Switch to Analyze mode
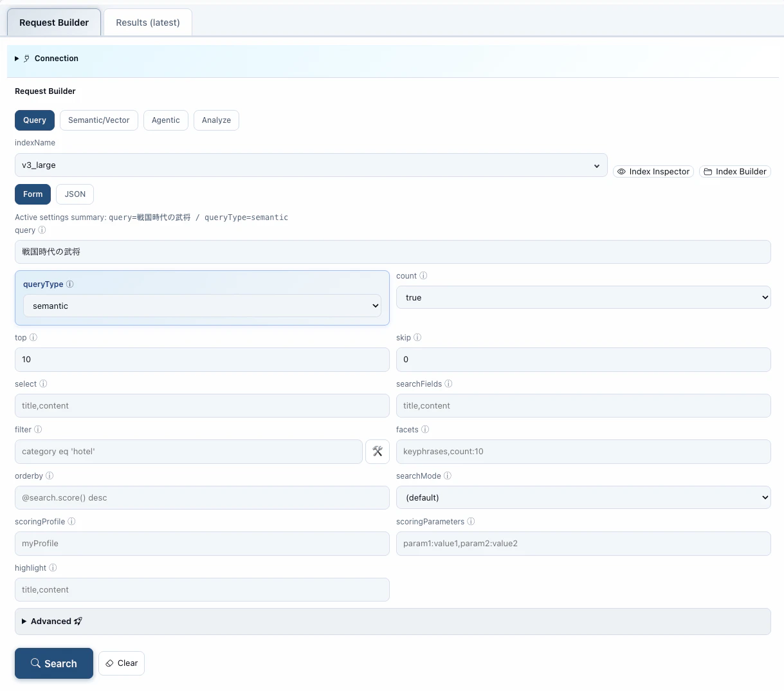Screen dimensions: 784x691 pos(216,120)
